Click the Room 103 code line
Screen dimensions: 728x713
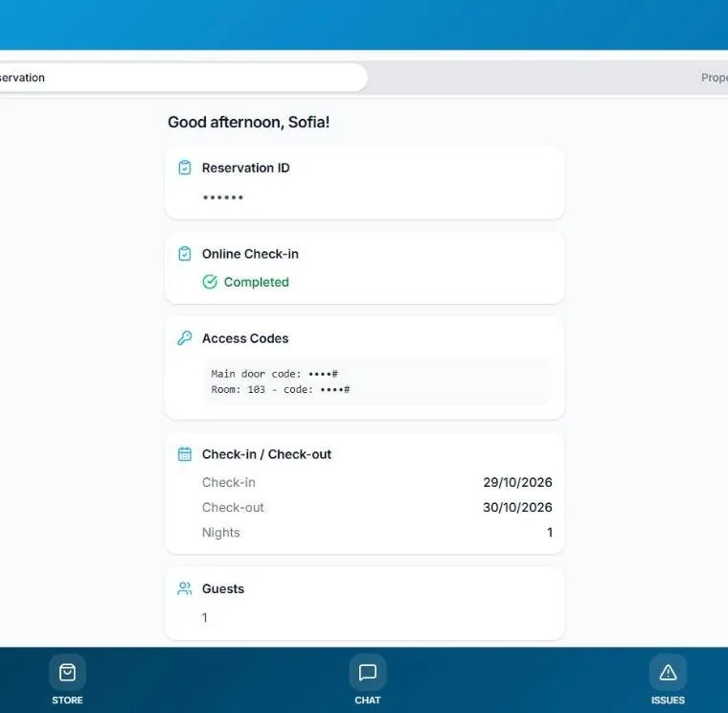tap(281, 389)
